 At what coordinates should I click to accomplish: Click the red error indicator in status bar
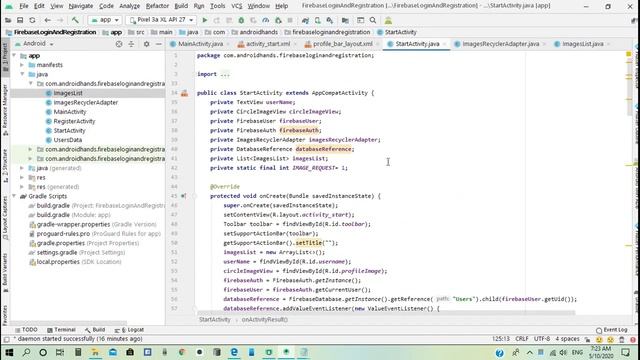pos(633,339)
